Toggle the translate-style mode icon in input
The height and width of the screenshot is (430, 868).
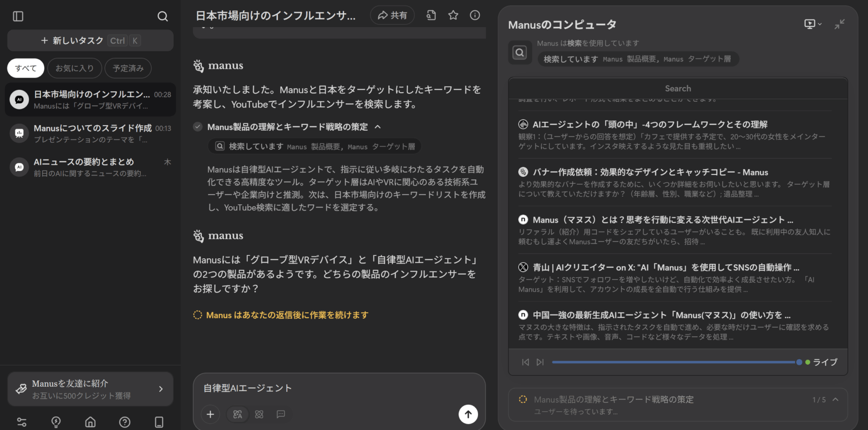[x=238, y=414]
